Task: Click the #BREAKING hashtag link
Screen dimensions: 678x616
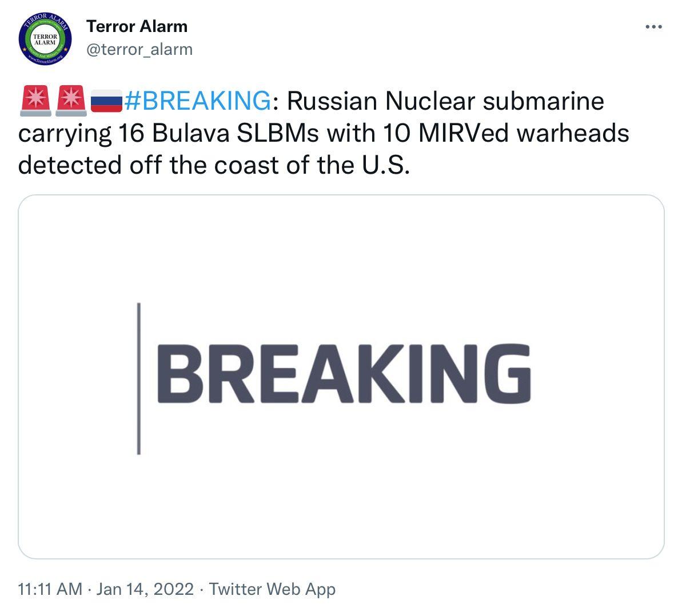Action: [197, 101]
